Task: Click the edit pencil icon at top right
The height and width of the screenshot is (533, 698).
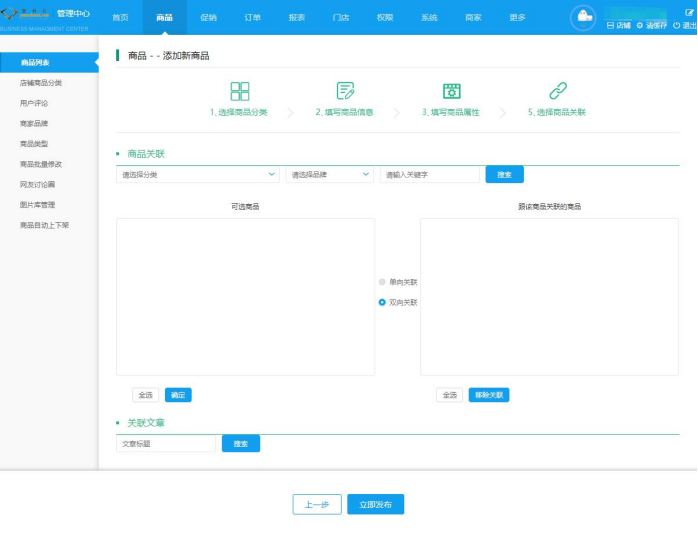Action: (x=689, y=12)
